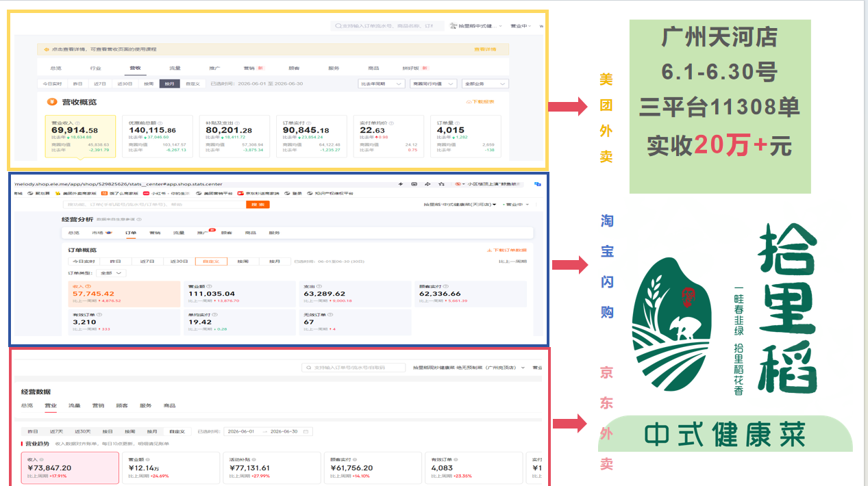The height and width of the screenshot is (486, 868).
Task: Select 收入 ¥73,847.20 card in JD panel
Action: point(70,468)
